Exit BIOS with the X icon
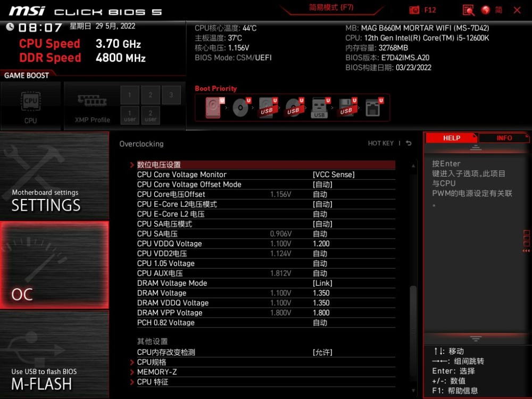The width and height of the screenshot is (532, 399). 517,10
